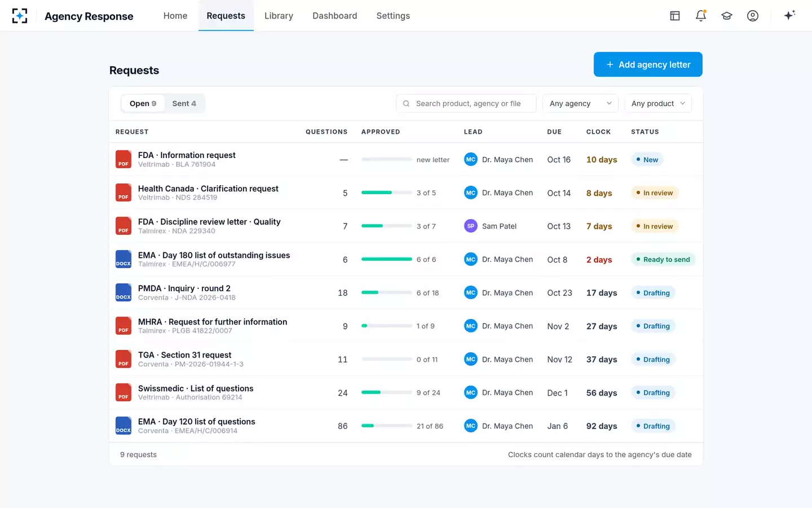
Task: Open the graduation cap learning icon
Action: click(x=727, y=16)
